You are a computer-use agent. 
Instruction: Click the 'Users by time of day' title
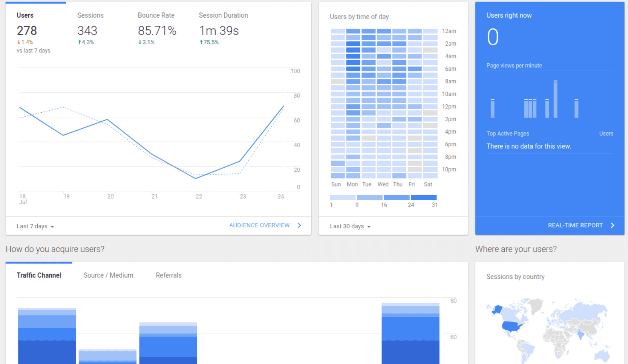point(359,17)
